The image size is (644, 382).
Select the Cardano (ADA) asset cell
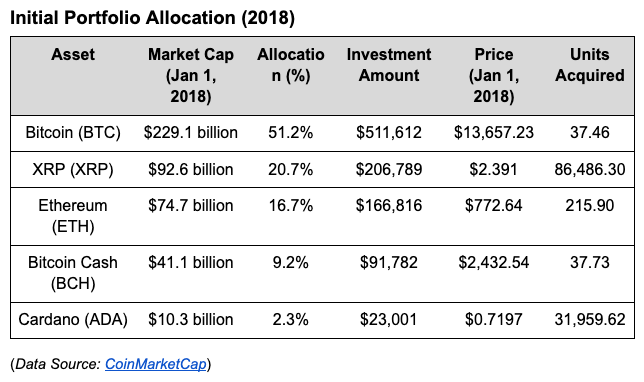[73, 319]
